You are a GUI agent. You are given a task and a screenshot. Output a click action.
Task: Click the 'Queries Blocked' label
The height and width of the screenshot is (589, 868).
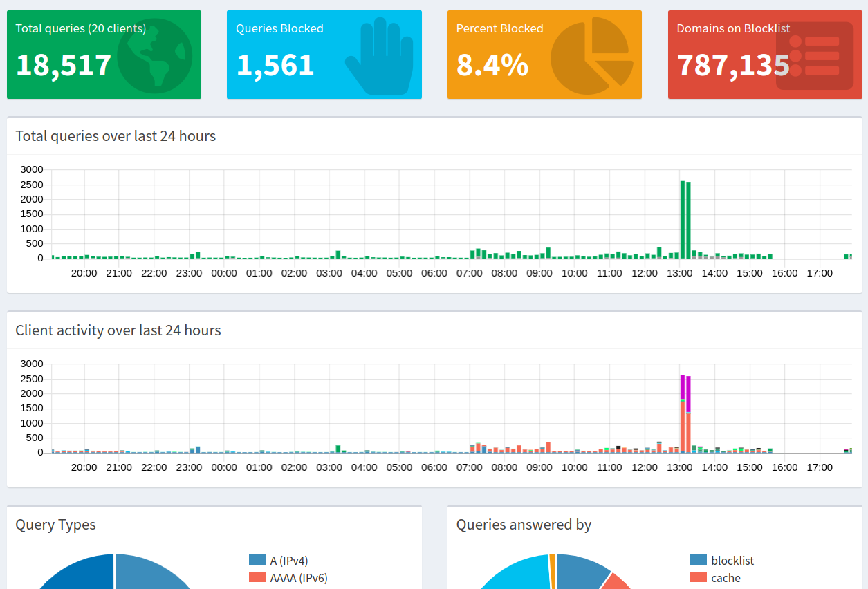(x=279, y=28)
